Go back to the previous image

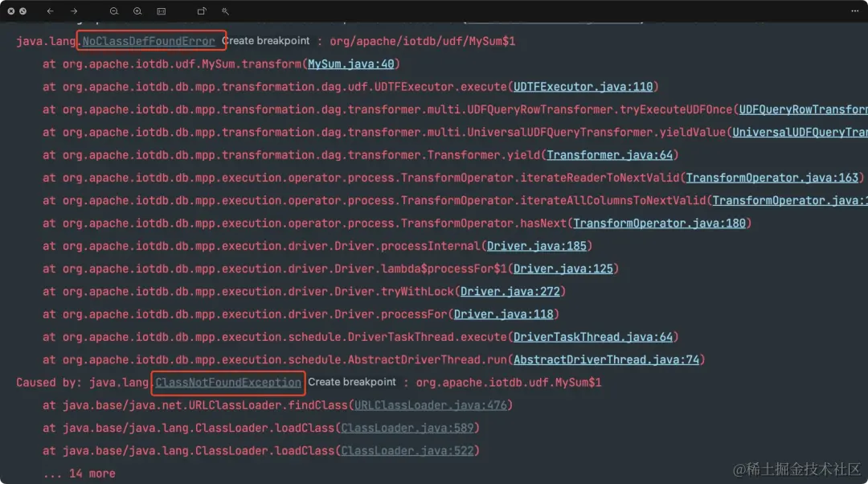tap(50, 11)
